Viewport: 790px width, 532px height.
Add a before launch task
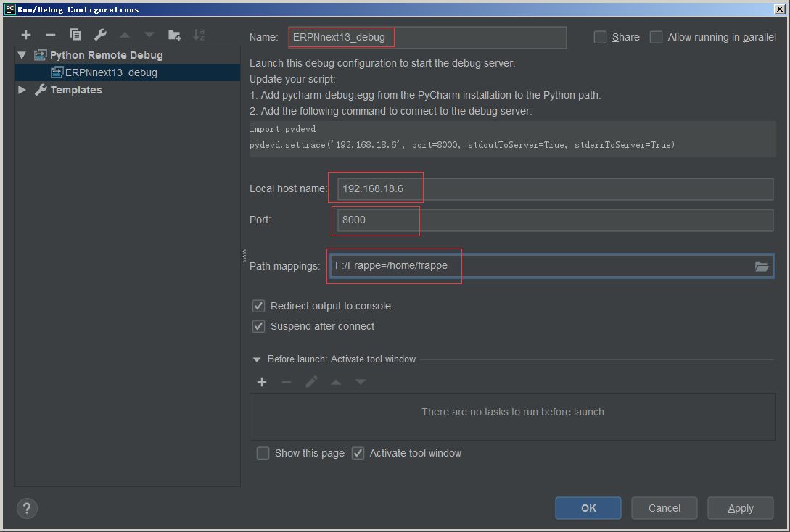[261, 382]
